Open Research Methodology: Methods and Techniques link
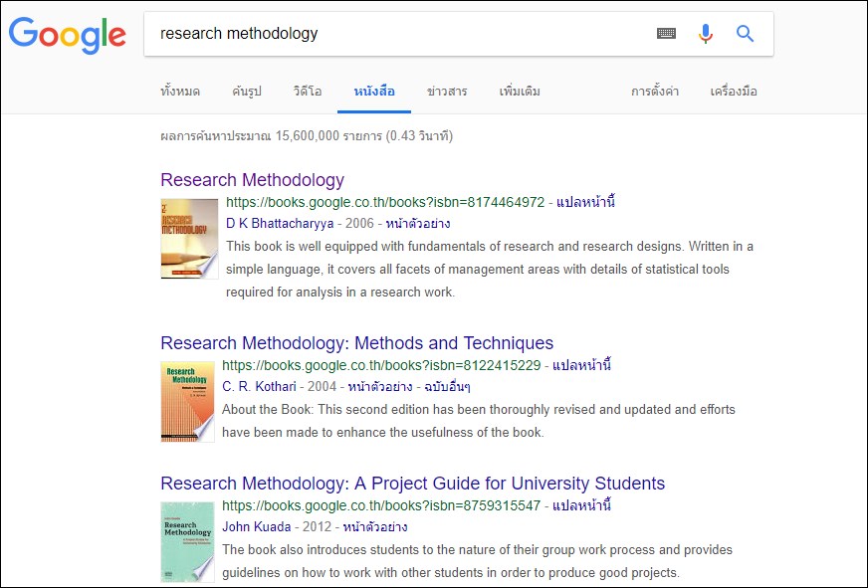Image resolution: width=868 pixels, height=588 pixels. 356,344
